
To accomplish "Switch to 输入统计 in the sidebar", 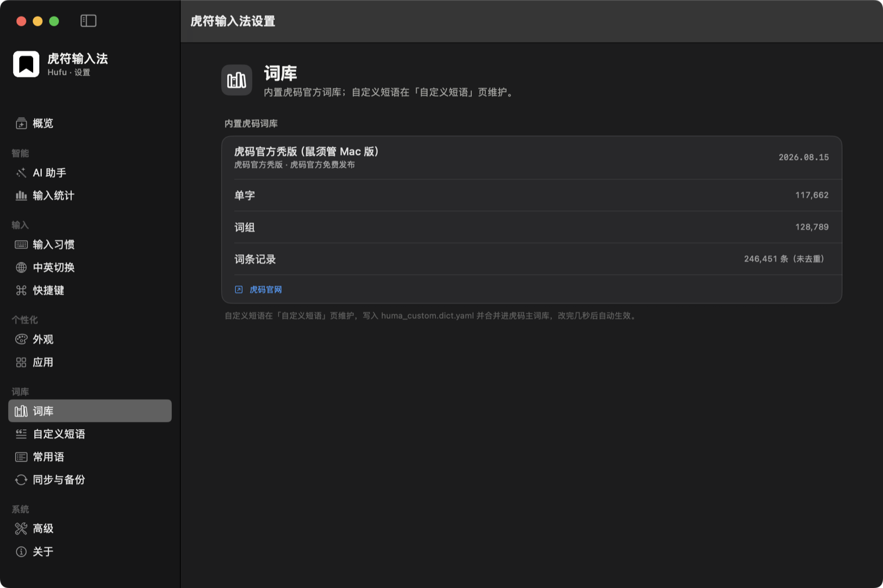I will coord(90,196).
